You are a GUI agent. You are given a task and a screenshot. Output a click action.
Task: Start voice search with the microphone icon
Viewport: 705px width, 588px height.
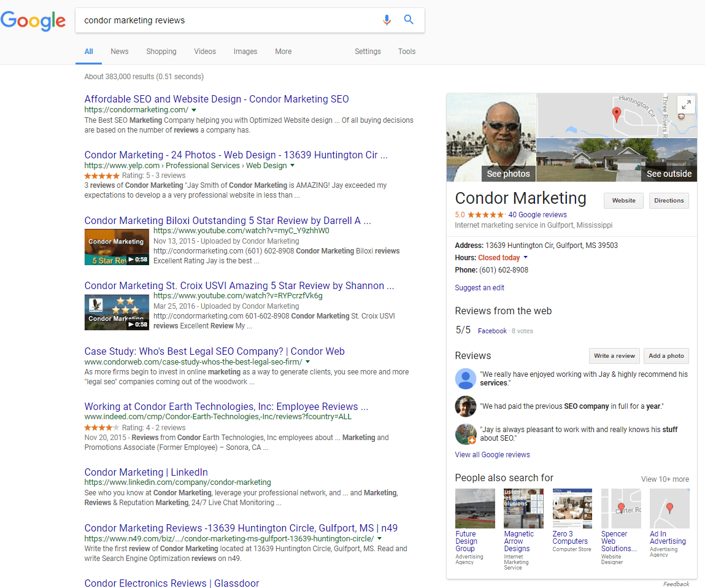(x=387, y=20)
